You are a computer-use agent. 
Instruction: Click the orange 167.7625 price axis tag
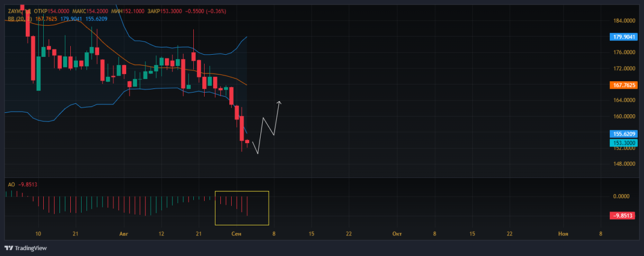(623, 85)
